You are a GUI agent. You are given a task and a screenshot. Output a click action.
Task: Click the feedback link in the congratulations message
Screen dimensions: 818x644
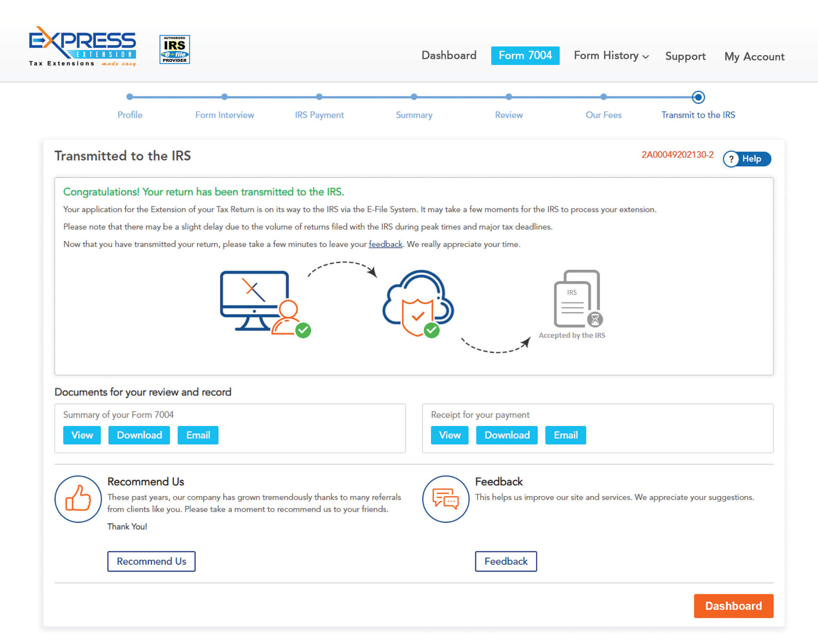(x=385, y=244)
